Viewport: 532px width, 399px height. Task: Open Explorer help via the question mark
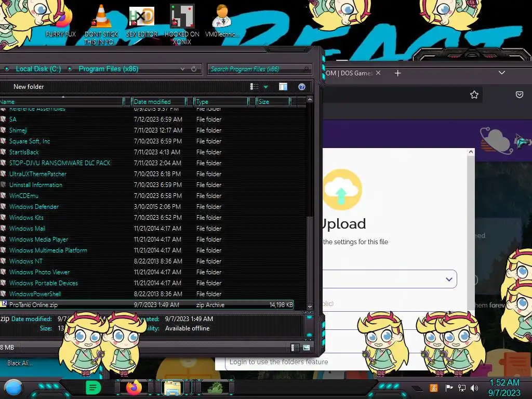[x=302, y=87]
